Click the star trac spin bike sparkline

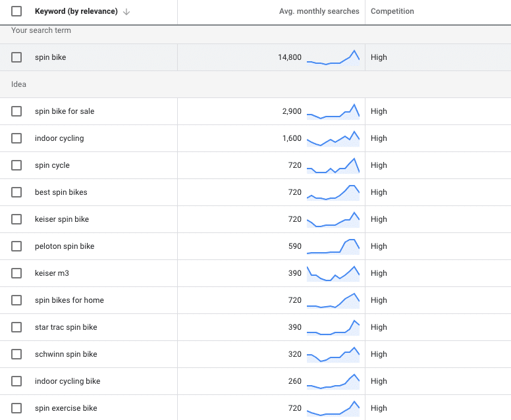point(333,327)
